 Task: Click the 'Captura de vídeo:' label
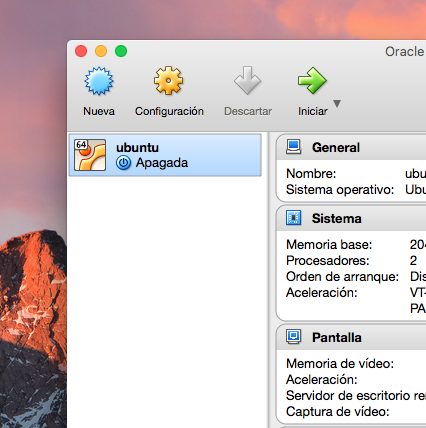click(x=338, y=412)
